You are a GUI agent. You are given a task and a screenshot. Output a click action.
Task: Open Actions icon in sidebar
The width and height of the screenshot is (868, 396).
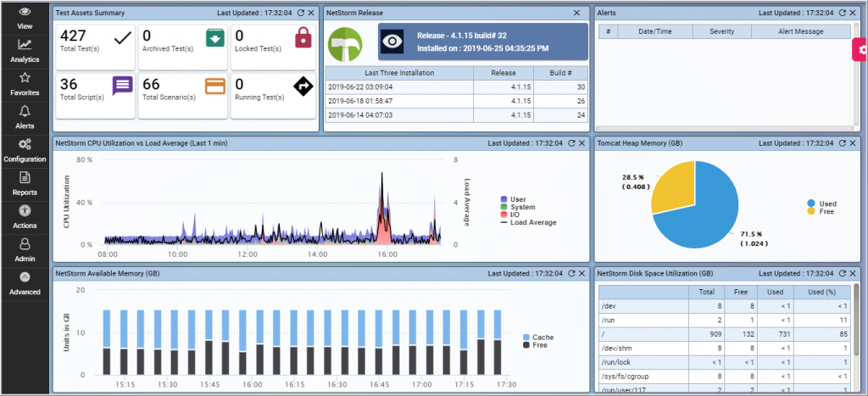pos(25,211)
